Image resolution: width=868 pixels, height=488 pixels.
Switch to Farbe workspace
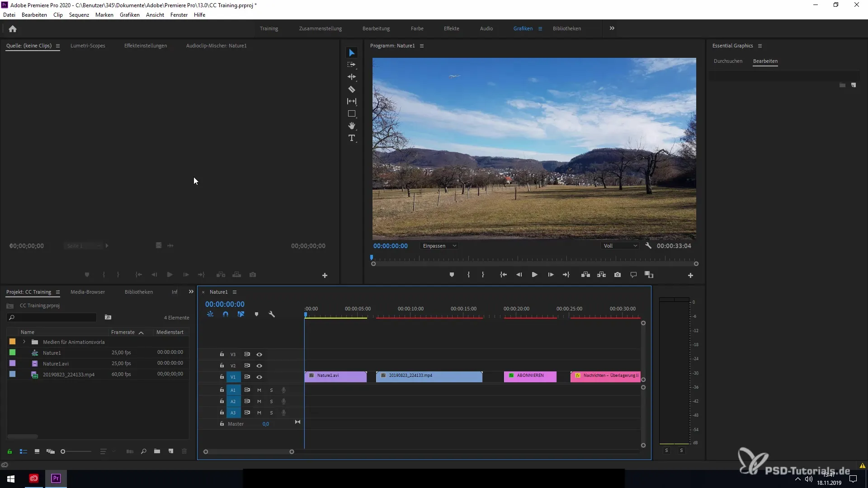(x=417, y=28)
